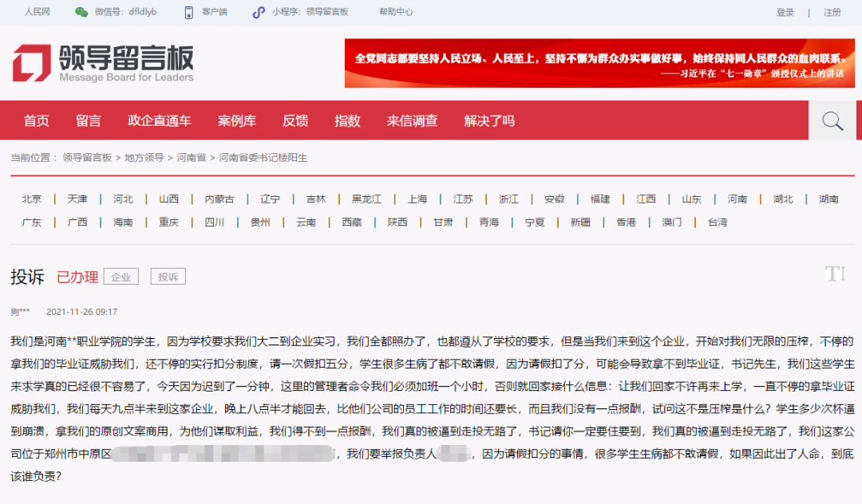Open the 帮助中心 help center

(394, 12)
